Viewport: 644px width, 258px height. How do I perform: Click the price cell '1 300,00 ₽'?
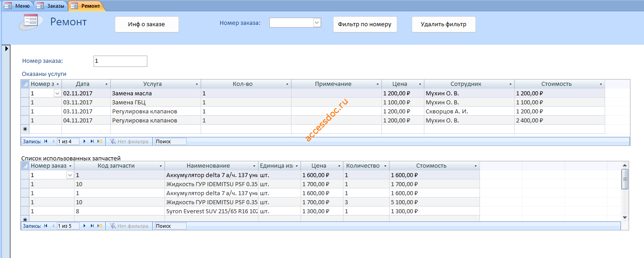pyautogui.click(x=322, y=211)
